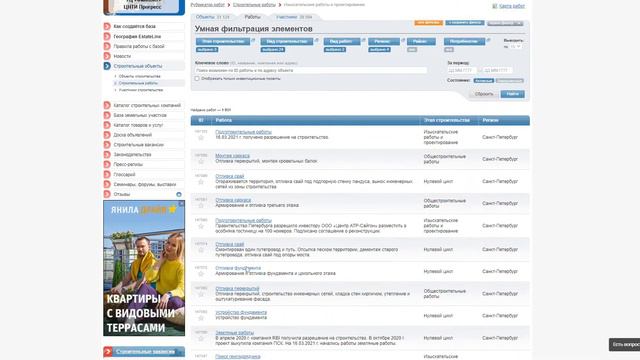Open the 'Вид работ' filter dropdown
This screenshot has height=360, width=640.
(342, 41)
